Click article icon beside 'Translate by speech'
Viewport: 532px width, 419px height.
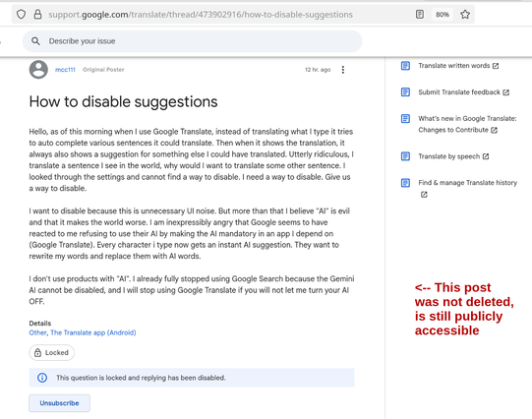[405, 156]
